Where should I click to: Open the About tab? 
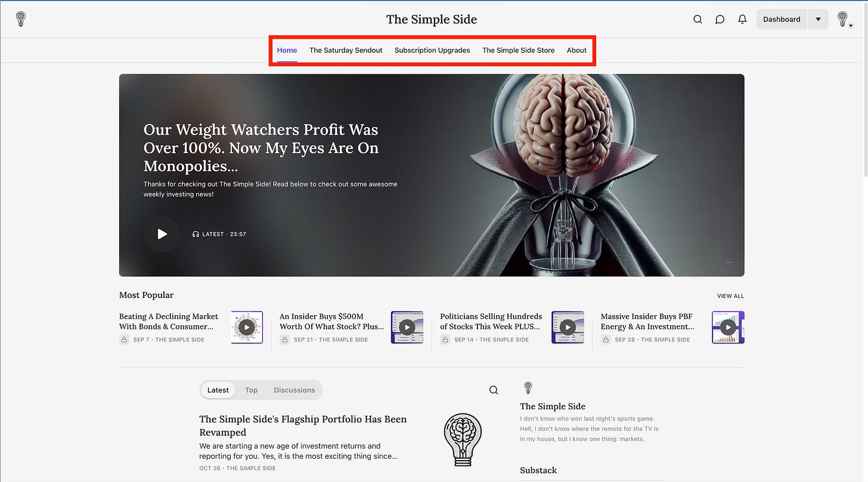click(x=576, y=50)
